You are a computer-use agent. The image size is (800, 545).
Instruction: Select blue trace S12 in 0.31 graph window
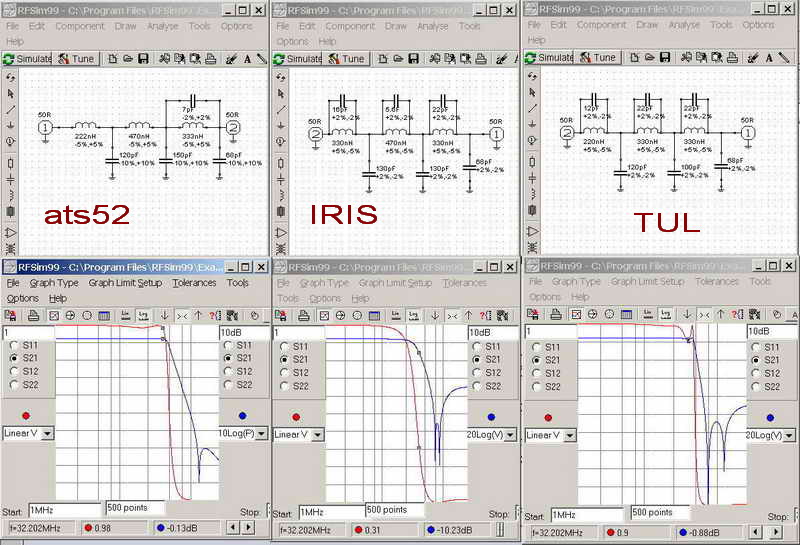click(x=477, y=373)
